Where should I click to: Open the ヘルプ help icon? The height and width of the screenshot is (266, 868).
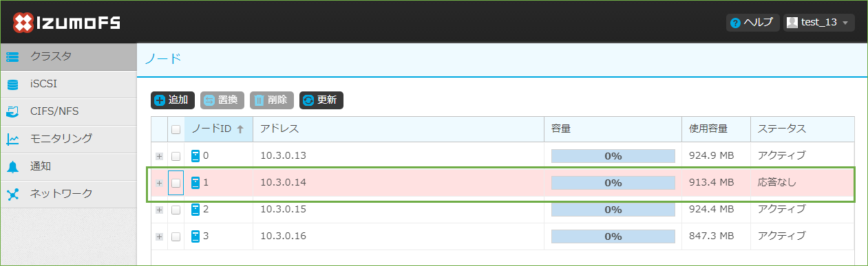[x=735, y=23]
